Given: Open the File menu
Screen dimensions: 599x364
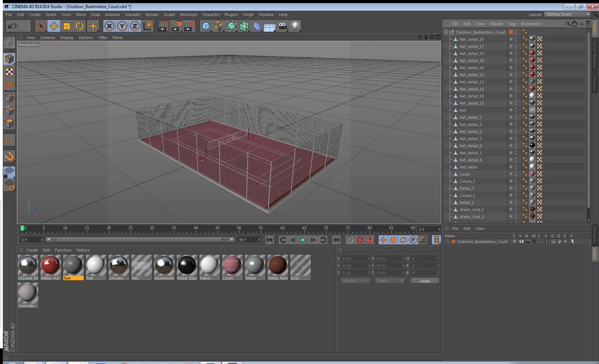Looking at the screenshot, I should click(9, 15).
